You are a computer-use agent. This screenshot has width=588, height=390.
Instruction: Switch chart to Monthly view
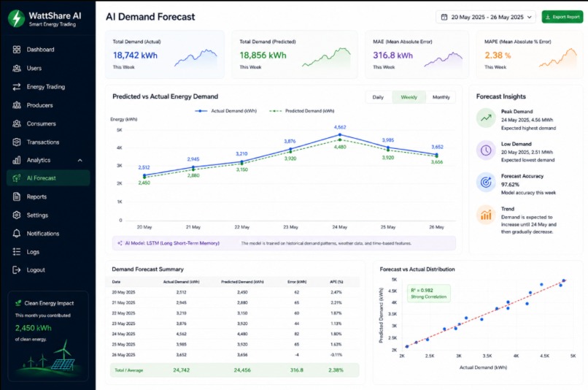tap(441, 97)
